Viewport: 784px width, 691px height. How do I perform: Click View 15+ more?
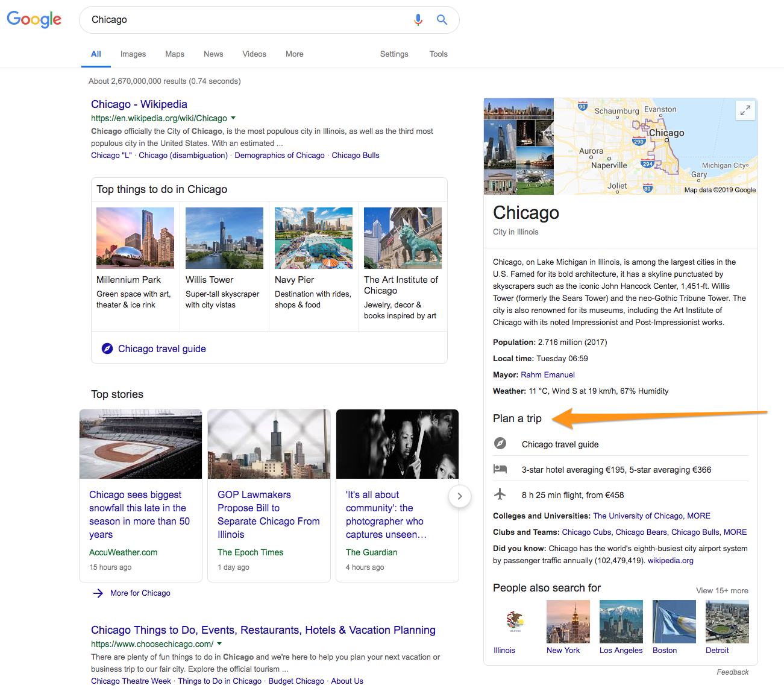click(723, 591)
